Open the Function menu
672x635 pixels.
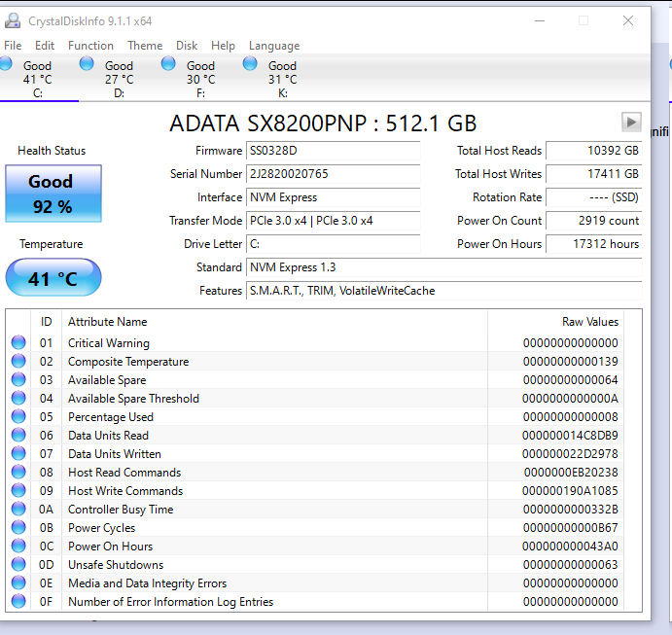90,46
